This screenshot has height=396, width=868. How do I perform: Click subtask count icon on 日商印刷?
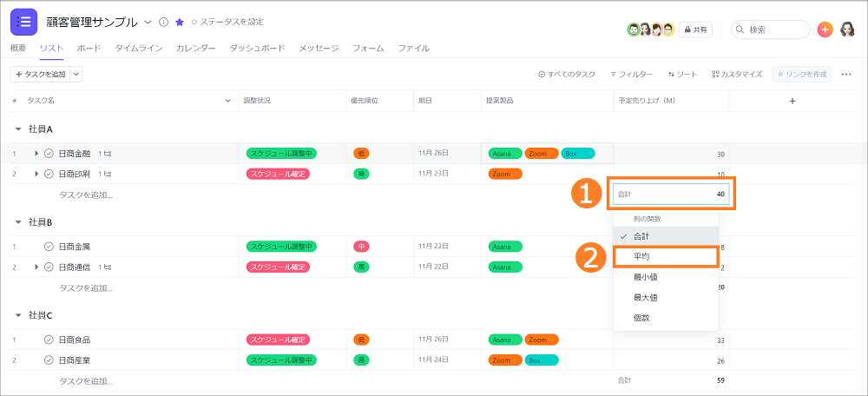click(x=105, y=174)
